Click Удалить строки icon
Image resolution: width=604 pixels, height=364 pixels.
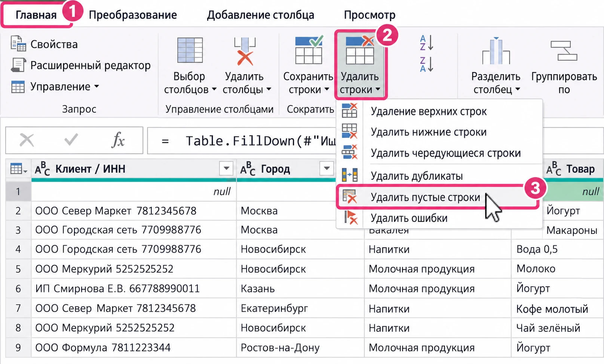[360, 51]
